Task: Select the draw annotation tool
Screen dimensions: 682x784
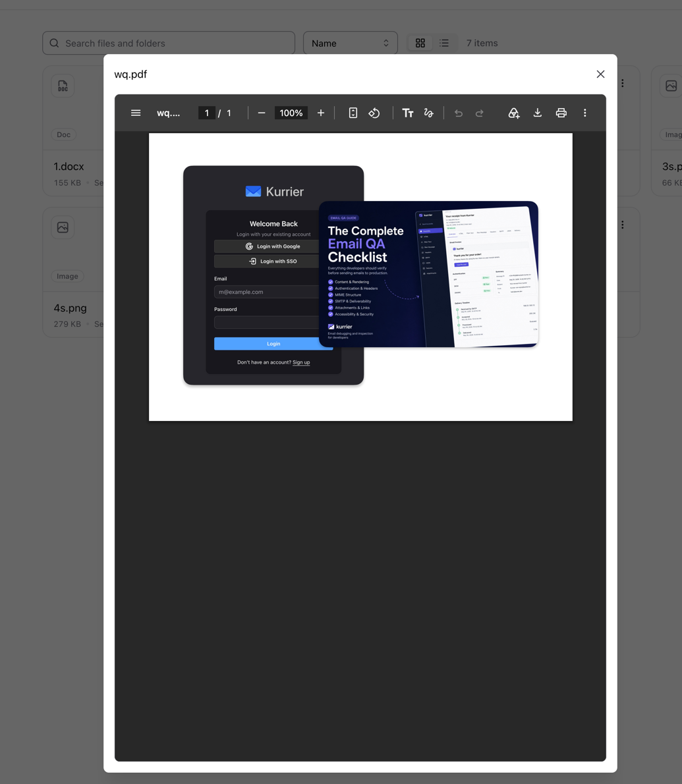Action: (428, 113)
